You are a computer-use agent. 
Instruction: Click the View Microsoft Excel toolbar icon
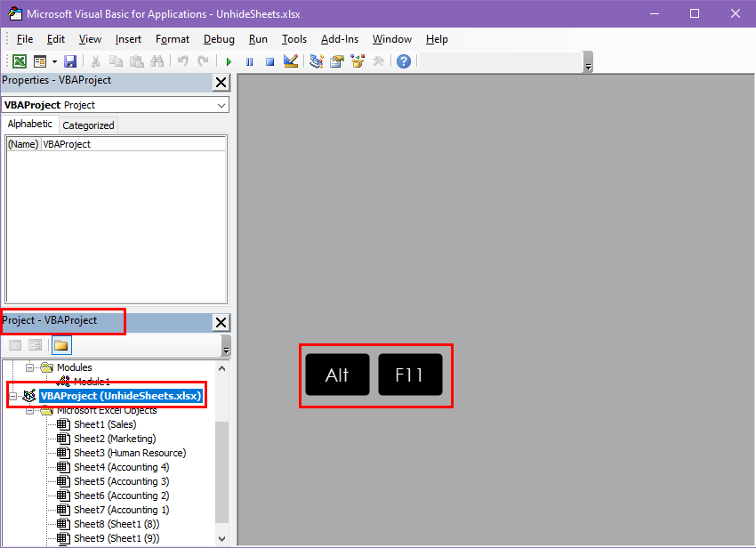pyautogui.click(x=20, y=61)
